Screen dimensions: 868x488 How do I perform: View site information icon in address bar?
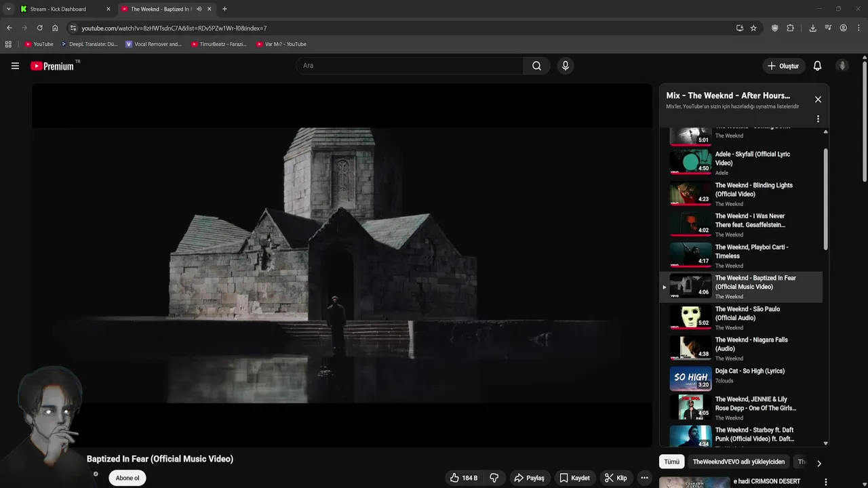pos(73,28)
